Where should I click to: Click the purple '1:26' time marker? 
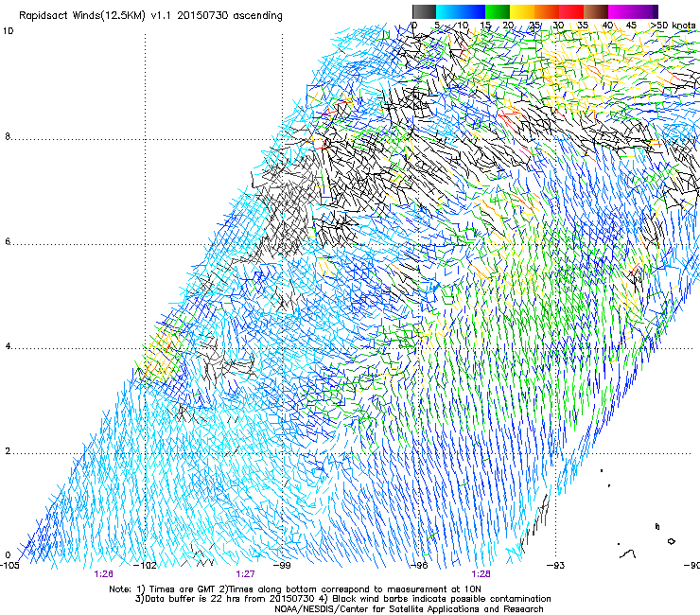pyautogui.click(x=103, y=574)
